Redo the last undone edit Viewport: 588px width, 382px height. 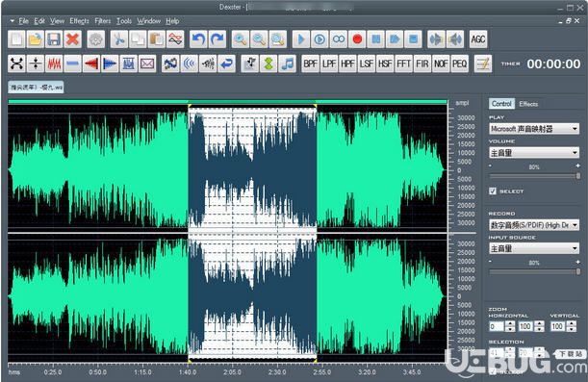point(217,39)
